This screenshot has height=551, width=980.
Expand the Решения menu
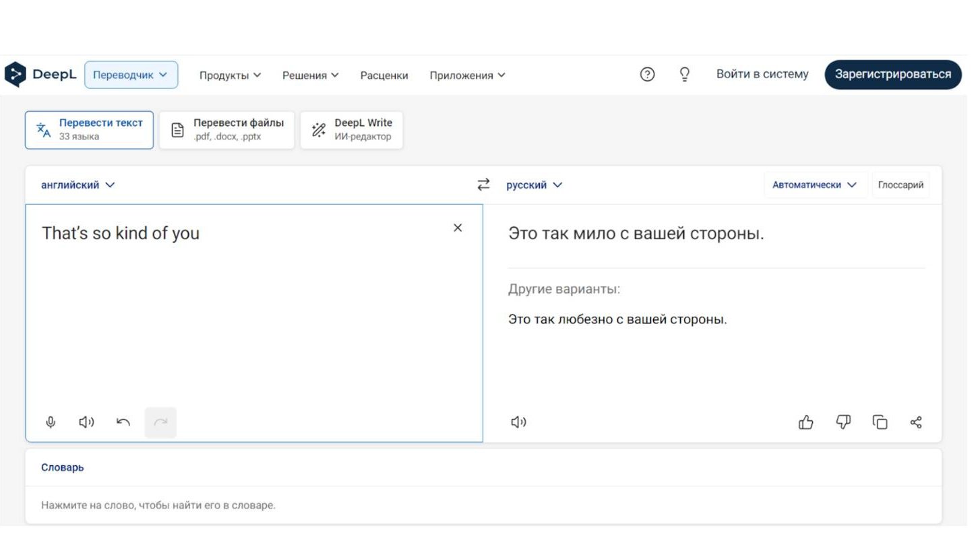310,75
